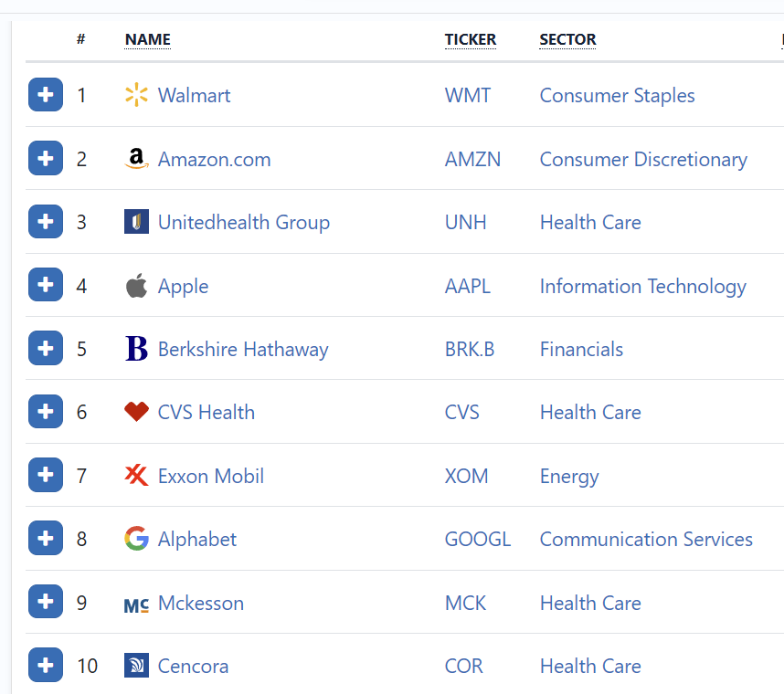Screen dimensions: 784x694
Task: Click the Berkshire Hathaway B logo
Action: (136, 349)
